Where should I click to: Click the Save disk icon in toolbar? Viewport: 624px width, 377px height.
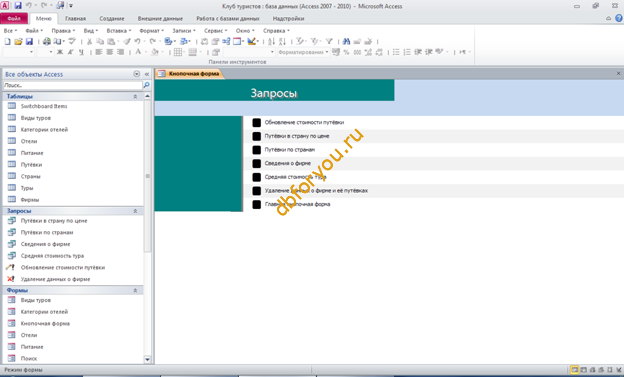29,41
